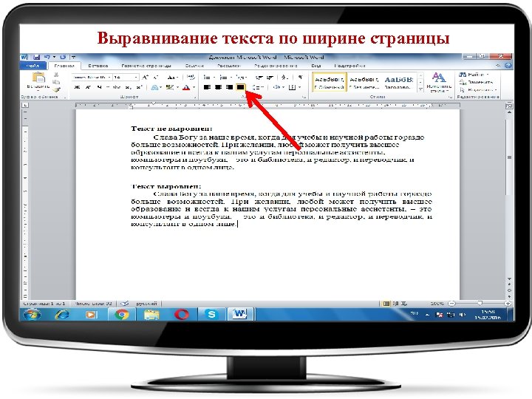Viewport: 532px width, 399px height.
Task: Open the Вид tab
Action: tap(316, 66)
